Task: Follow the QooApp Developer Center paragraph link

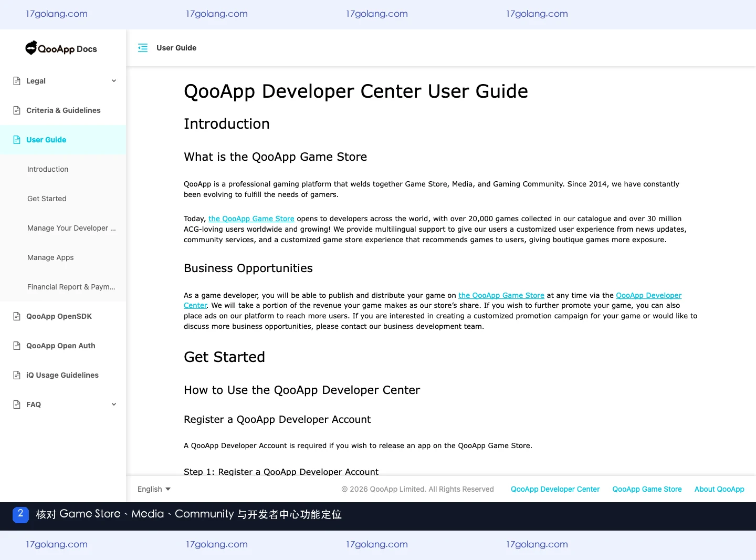Action: (648, 295)
